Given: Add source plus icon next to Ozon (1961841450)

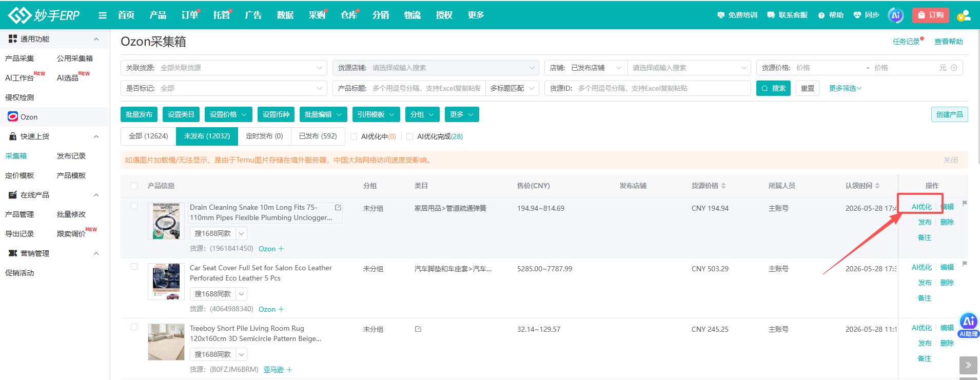Looking at the screenshot, I should [281, 249].
